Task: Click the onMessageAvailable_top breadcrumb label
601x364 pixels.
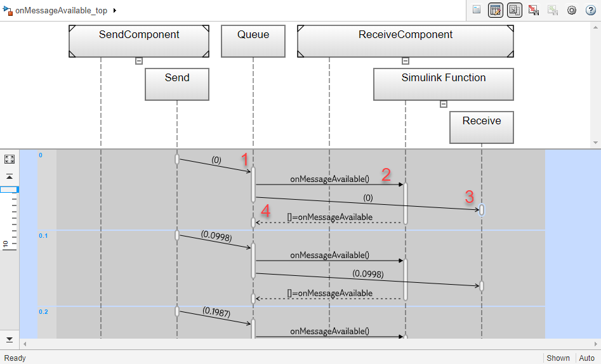Action: [62, 10]
